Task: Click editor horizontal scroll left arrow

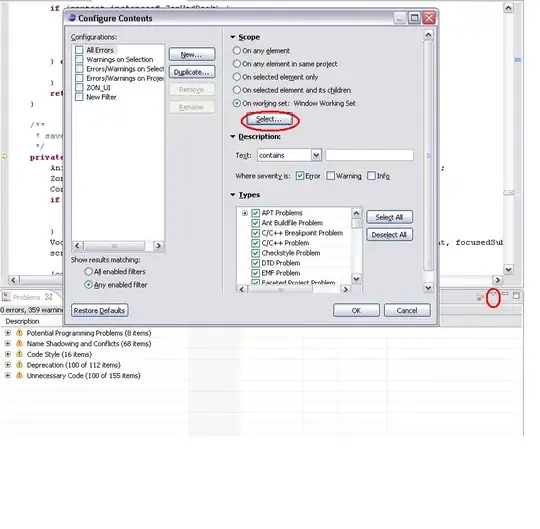Action: 13,280
